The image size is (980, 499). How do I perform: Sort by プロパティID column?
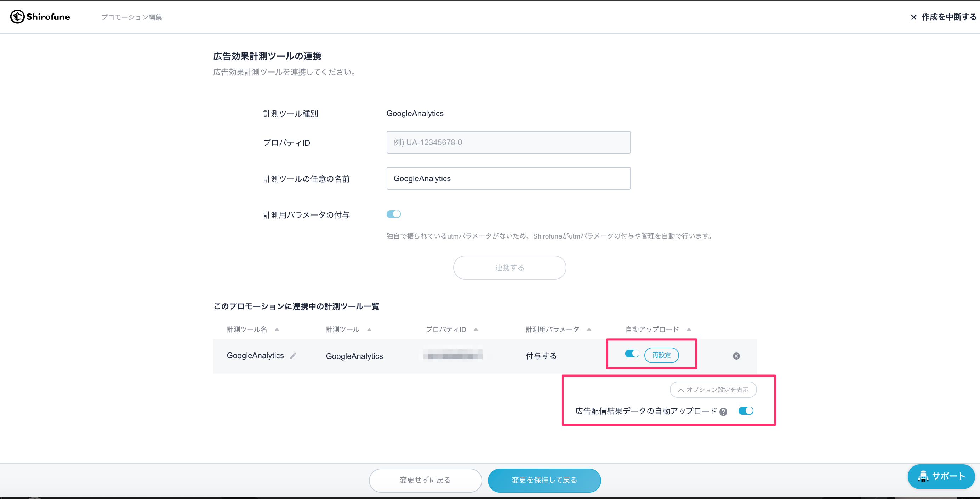(x=451, y=329)
